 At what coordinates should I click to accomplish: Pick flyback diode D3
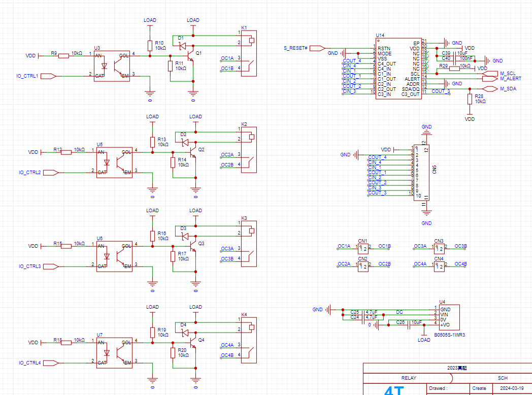185,236
